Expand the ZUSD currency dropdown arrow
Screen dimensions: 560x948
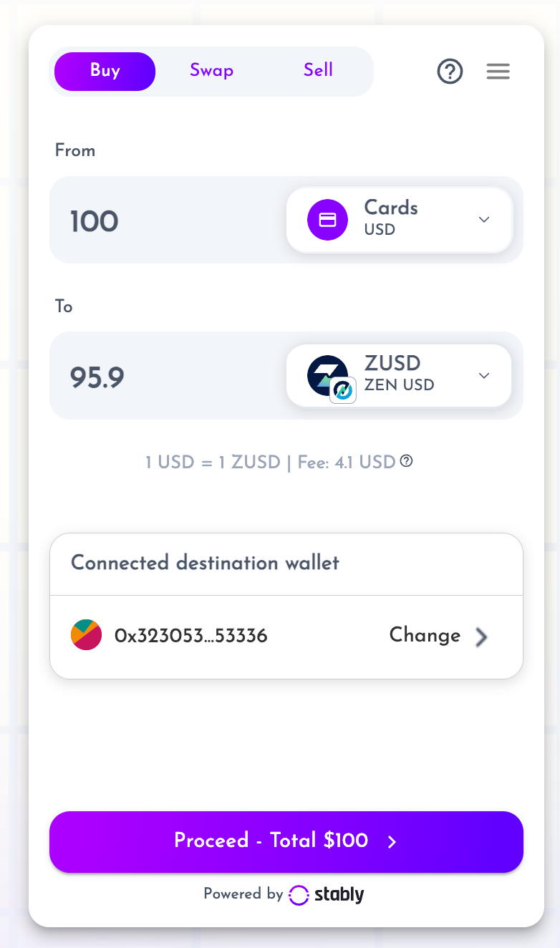pos(484,376)
